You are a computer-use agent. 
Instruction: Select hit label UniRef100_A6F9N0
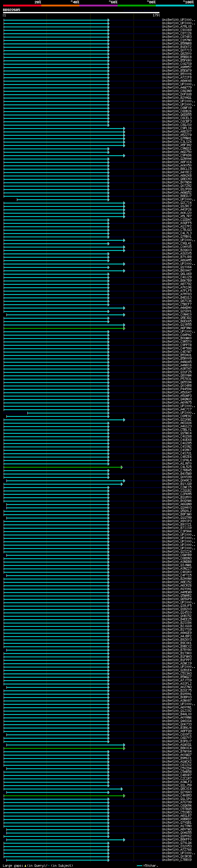click(177, 328)
